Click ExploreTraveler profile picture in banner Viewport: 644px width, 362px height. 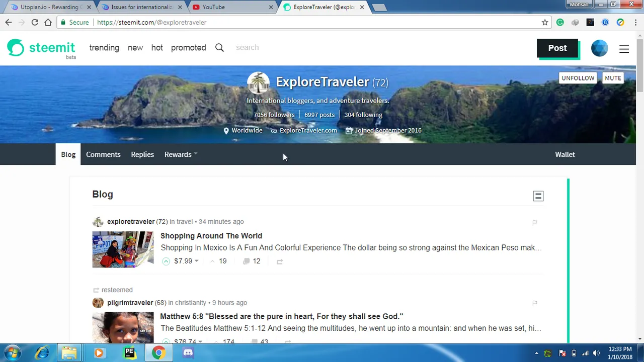click(x=258, y=82)
